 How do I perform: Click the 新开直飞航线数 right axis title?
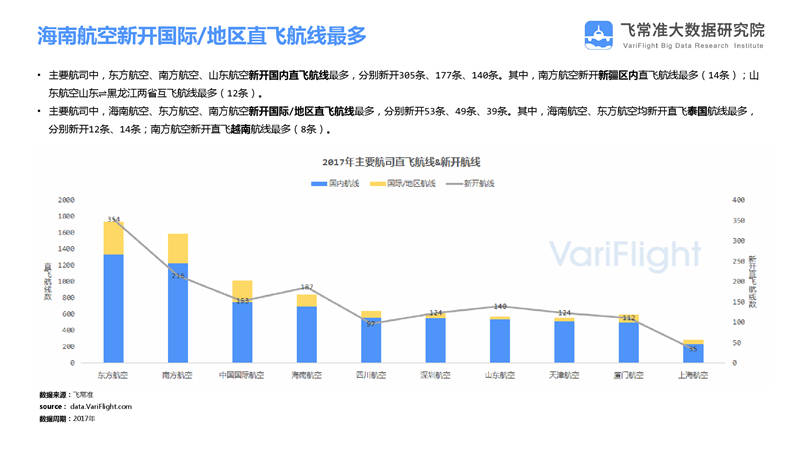tap(753, 282)
